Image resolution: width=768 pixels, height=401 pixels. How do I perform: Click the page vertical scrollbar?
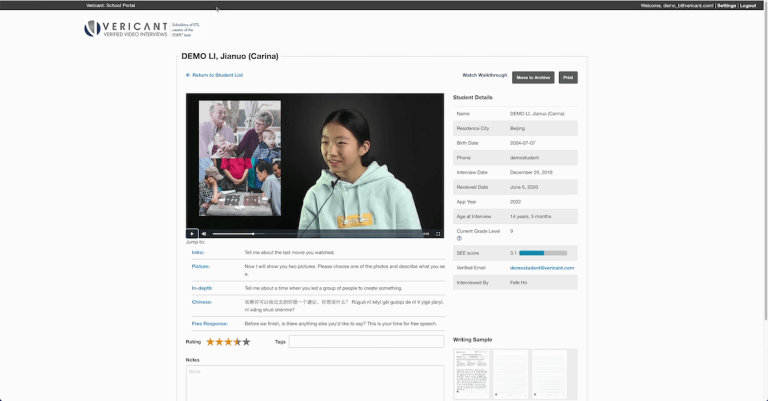(x=765, y=162)
